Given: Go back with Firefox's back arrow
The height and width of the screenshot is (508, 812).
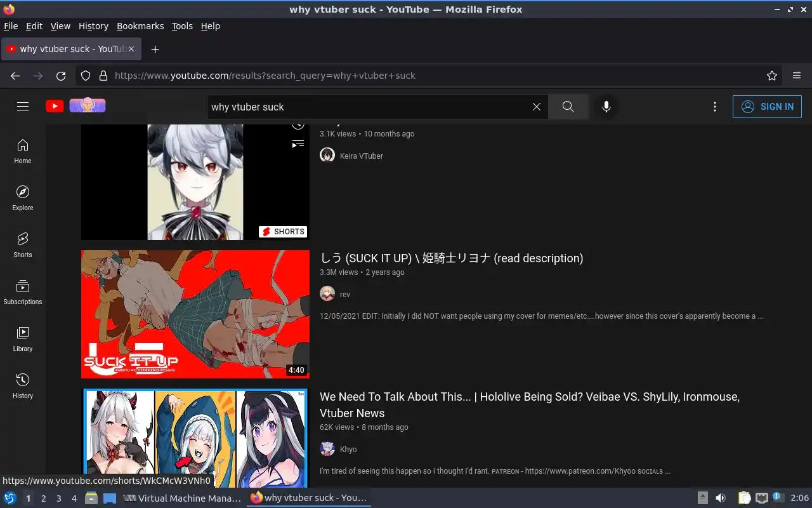Looking at the screenshot, I should [15, 76].
